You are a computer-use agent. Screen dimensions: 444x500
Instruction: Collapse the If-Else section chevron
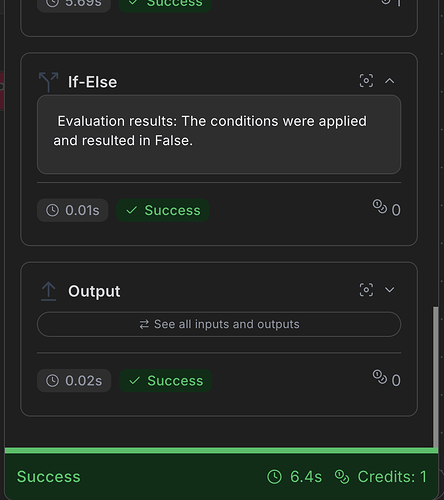pyautogui.click(x=390, y=81)
